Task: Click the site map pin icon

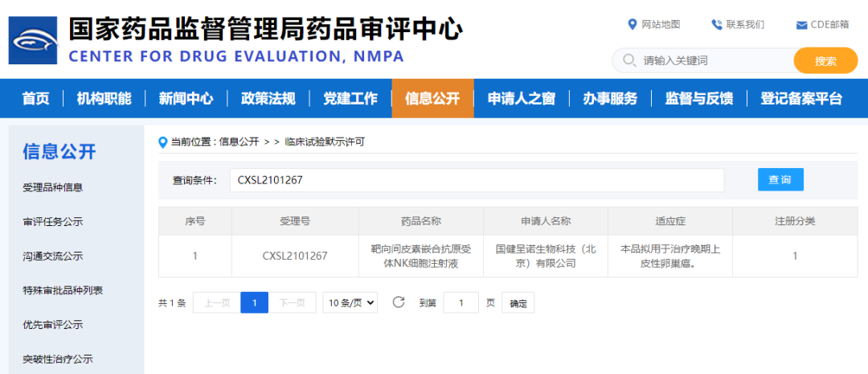Action: point(633,24)
